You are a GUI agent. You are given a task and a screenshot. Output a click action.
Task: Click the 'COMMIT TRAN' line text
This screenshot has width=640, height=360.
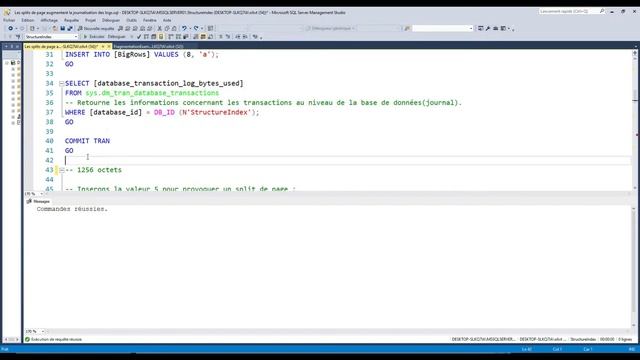[87, 141]
